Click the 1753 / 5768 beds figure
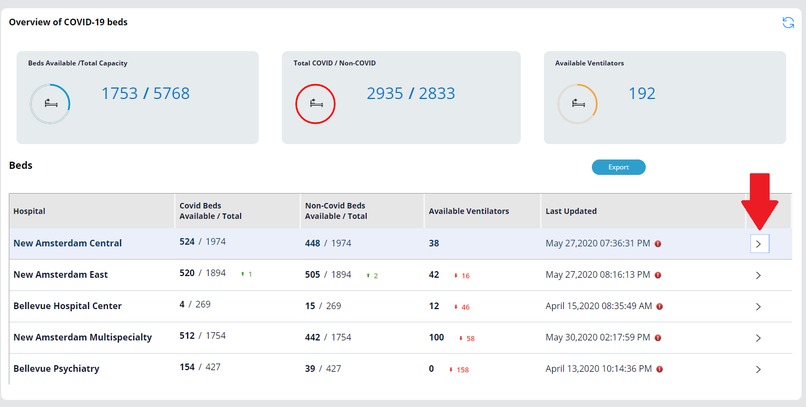The width and height of the screenshot is (806, 407). 145,94
